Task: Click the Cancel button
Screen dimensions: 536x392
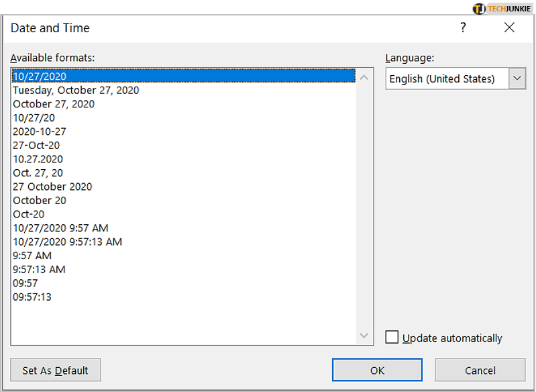Action: (x=480, y=370)
